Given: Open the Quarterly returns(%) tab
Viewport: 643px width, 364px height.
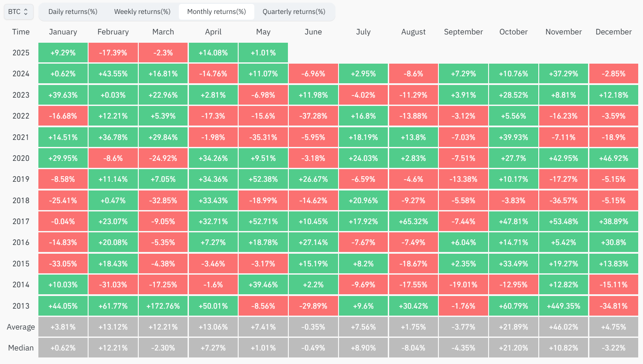Looking at the screenshot, I should click(294, 12).
